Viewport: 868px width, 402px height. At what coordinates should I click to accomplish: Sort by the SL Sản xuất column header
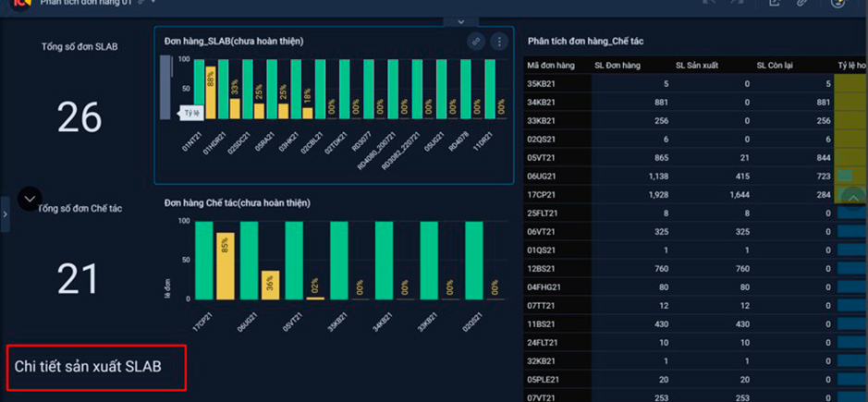coord(697,66)
